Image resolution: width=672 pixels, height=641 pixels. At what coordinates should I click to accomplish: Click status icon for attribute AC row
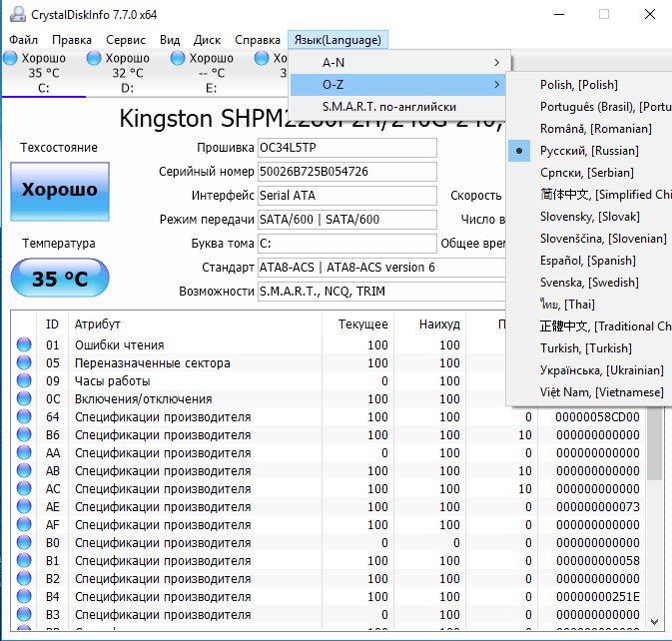[24, 488]
